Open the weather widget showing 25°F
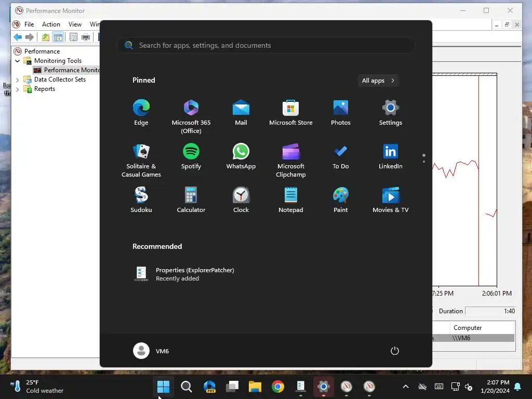 tap(37, 387)
